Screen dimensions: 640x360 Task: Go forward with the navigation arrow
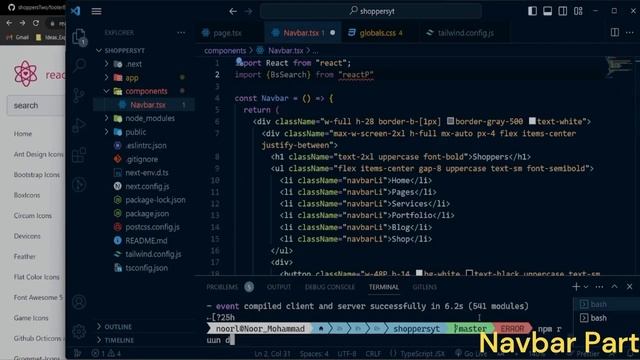pyautogui.click(x=248, y=11)
